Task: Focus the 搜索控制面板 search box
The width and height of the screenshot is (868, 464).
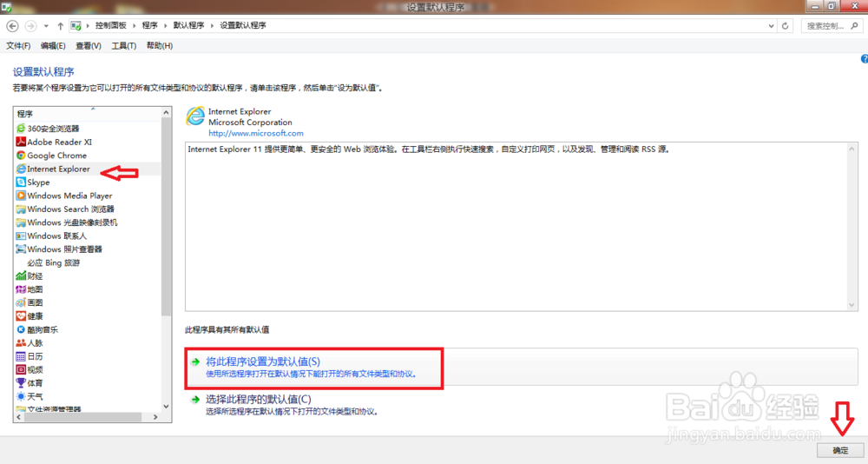Action: click(832, 26)
